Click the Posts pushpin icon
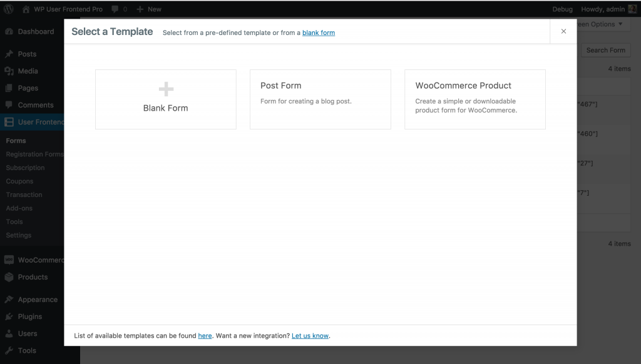The image size is (641, 364). 9,54
